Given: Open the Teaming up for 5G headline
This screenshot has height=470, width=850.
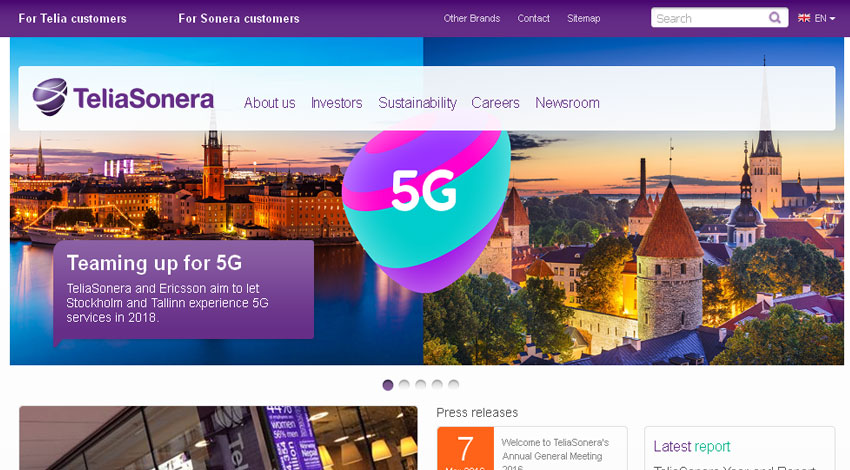Looking at the screenshot, I should (x=154, y=263).
